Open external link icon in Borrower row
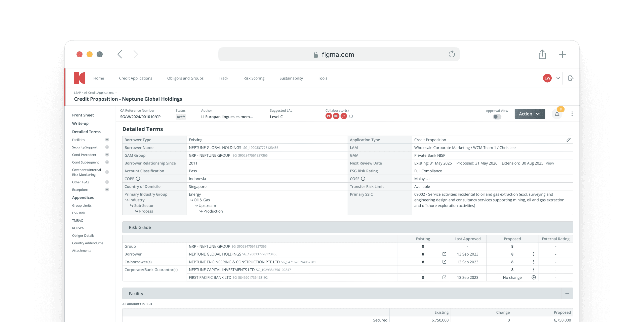The image size is (644, 322). coord(444,254)
